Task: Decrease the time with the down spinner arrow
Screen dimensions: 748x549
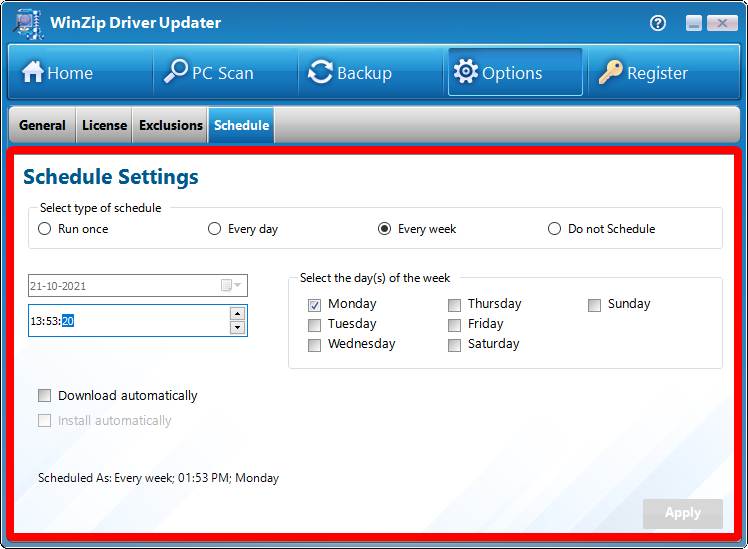Action: [237, 327]
